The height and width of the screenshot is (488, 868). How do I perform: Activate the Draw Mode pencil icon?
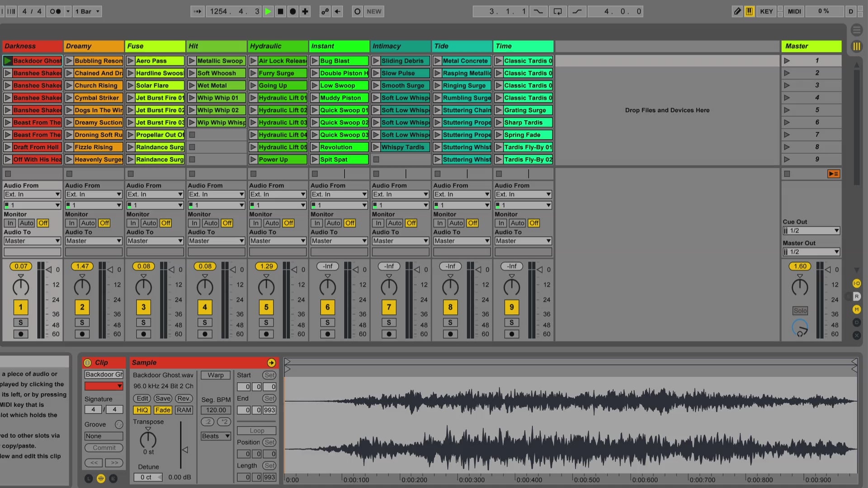737,11
